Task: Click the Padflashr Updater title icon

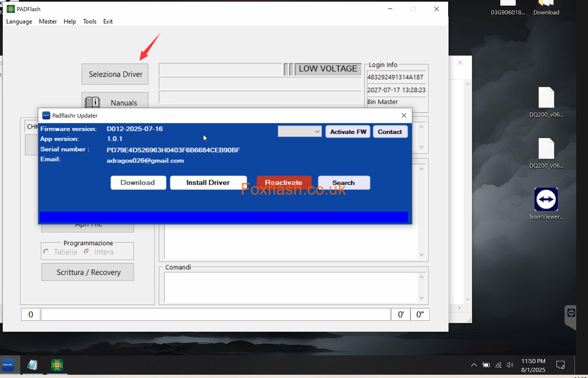Action: tap(46, 116)
